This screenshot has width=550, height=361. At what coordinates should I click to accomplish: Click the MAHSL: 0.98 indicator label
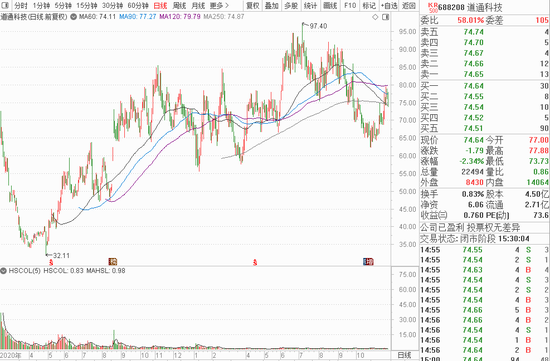(x=106, y=271)
